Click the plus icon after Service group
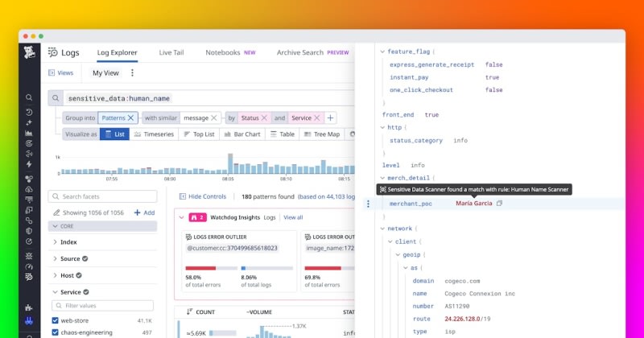 (330, 117)
